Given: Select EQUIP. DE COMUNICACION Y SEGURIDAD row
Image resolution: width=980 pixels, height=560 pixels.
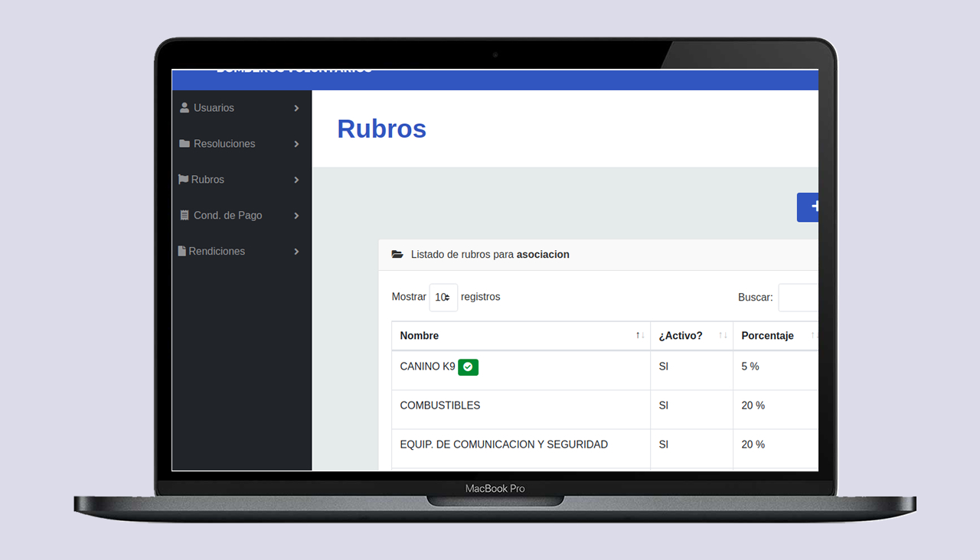Looking at the screenshot, I should click(x=504, y=444).
